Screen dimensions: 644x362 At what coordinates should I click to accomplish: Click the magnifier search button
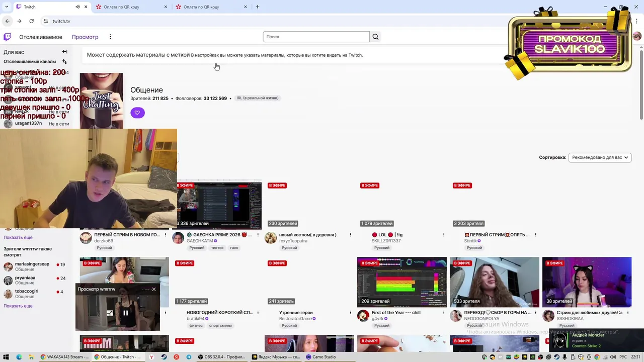coord(375,37)
